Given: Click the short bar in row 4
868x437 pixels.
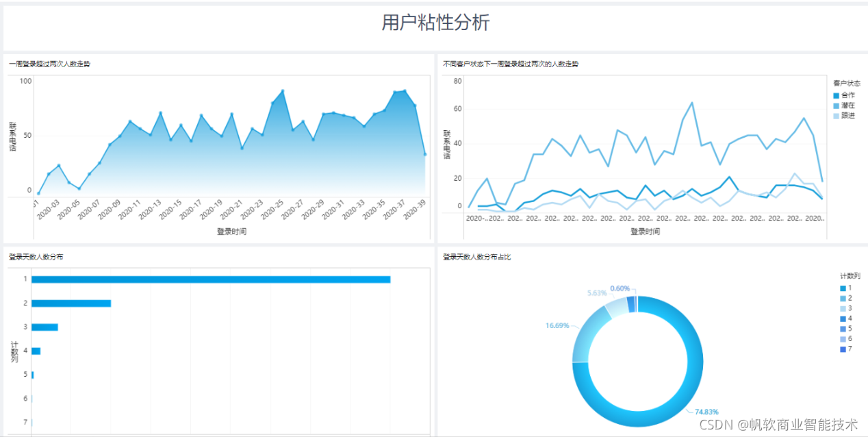Looking at the screenshot, I should point(36,351).
